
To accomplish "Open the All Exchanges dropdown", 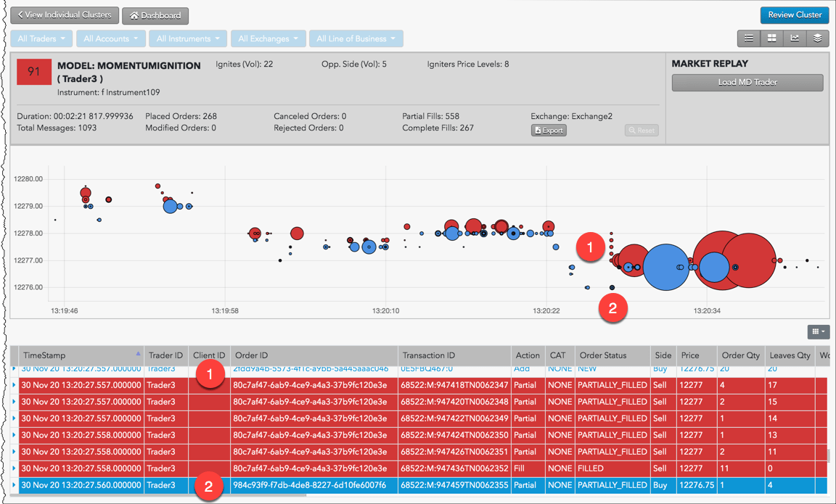I will [x=269, y=39].
